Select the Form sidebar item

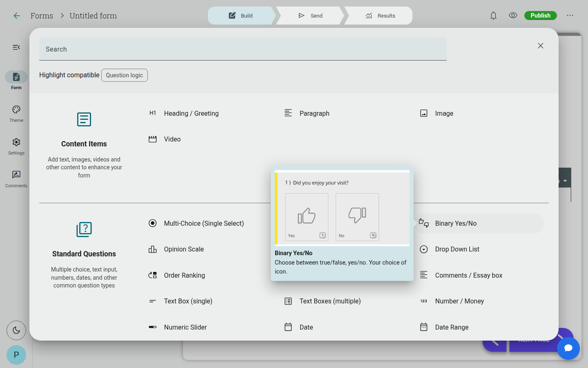pos(16,81)
